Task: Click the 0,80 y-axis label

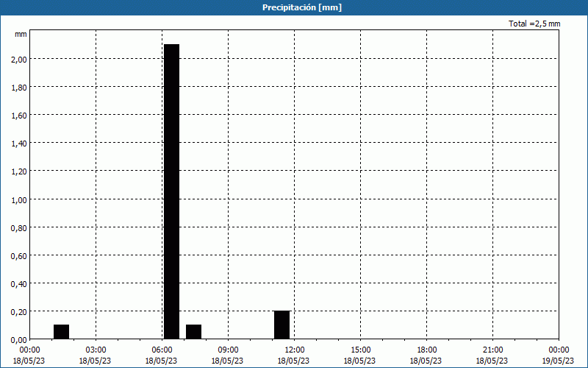Action: tap(19, 227)
